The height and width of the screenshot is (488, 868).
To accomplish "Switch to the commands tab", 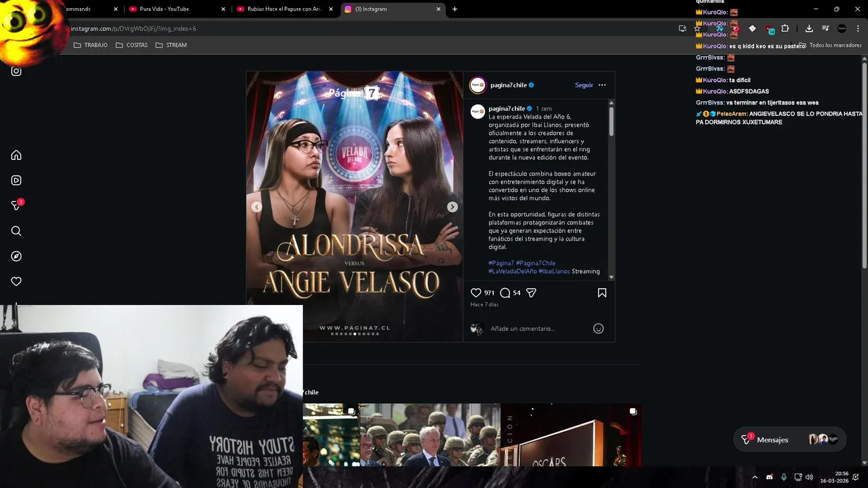I will 88,9.
